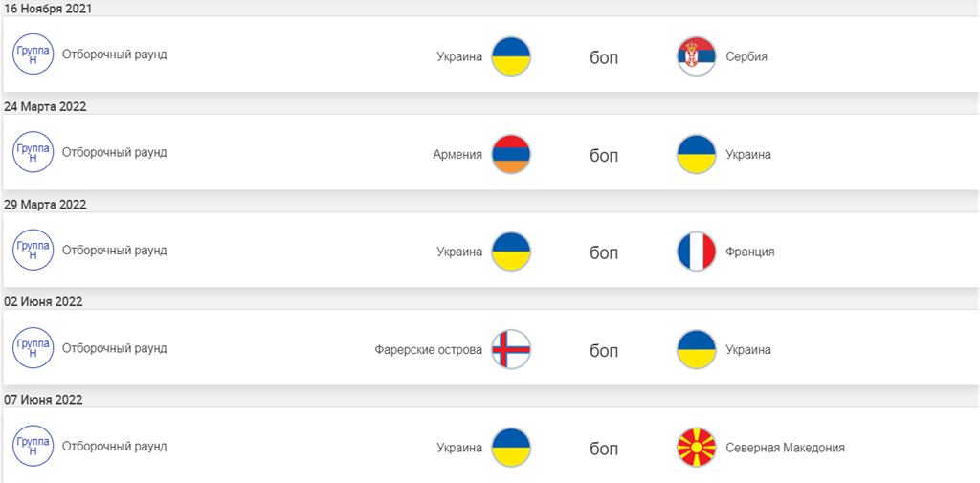Image resolution: width=980 pixels, height=483 pixels.
Task: Click Ukraine flag in Ukraine–Serbia match
Action: point(511,56)
